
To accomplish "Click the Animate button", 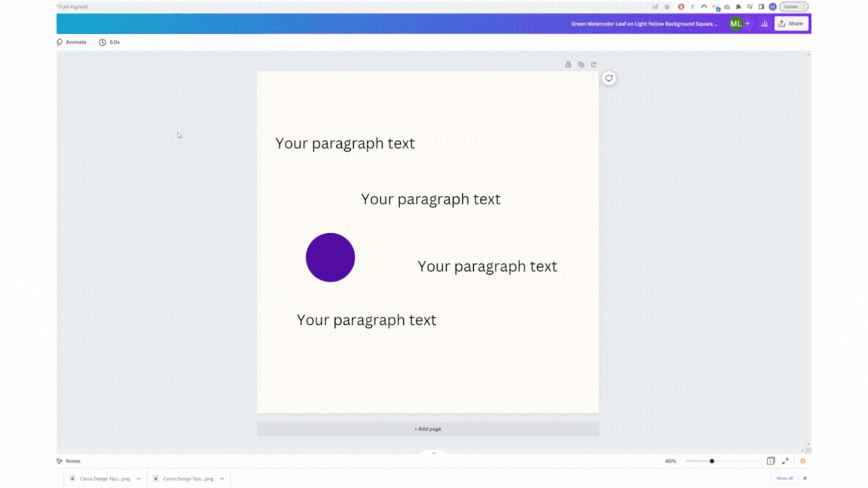I will 72,42.
